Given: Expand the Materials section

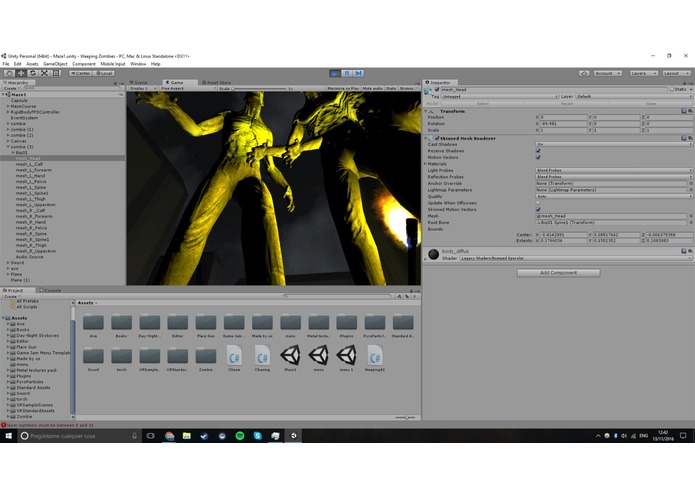Looking at the screenshot, I should click(x=426, y=164).
